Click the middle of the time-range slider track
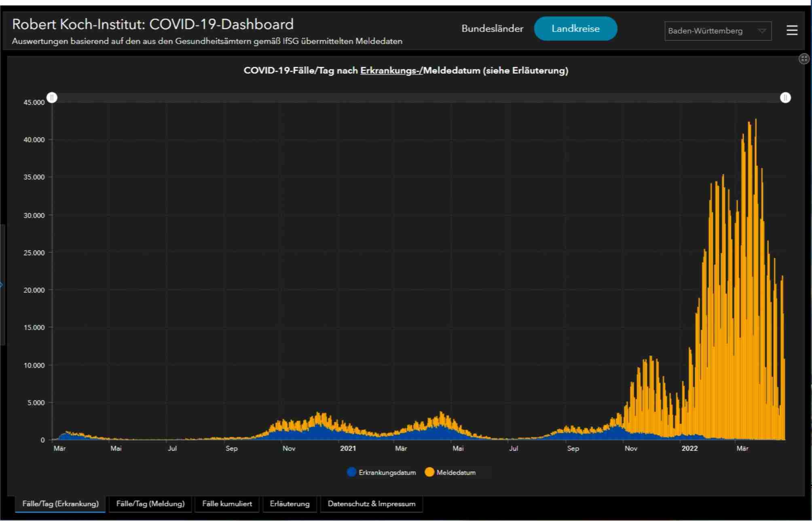This screenshot has width=812, height=521. click(x=419, y=98)
